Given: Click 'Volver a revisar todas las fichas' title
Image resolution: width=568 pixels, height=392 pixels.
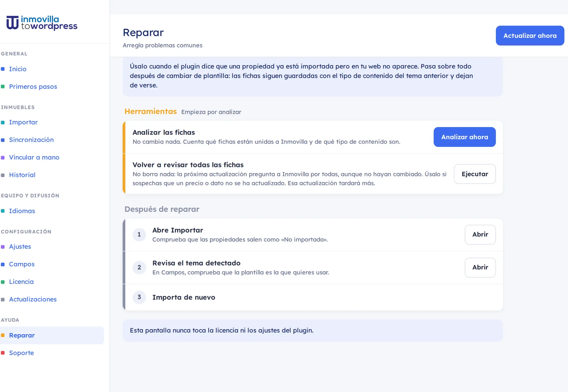Looking at the screenshot, I should tap(188, 165).
